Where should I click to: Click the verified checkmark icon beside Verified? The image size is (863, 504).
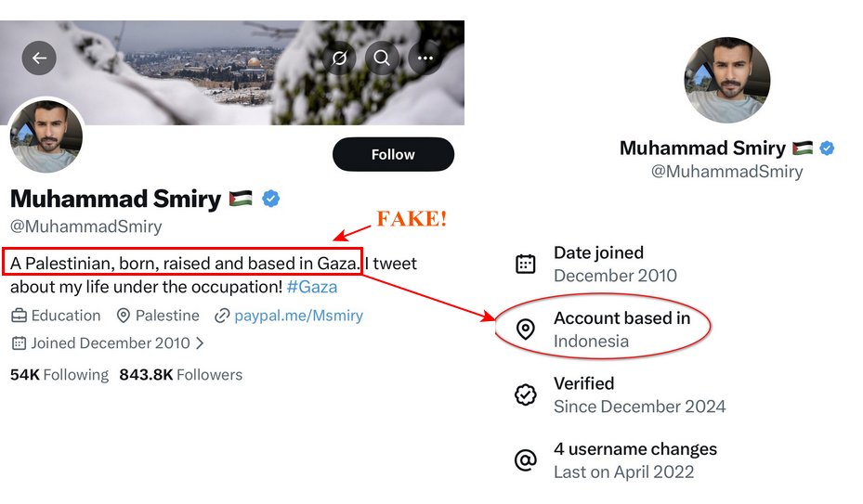(x=526, y=395)
